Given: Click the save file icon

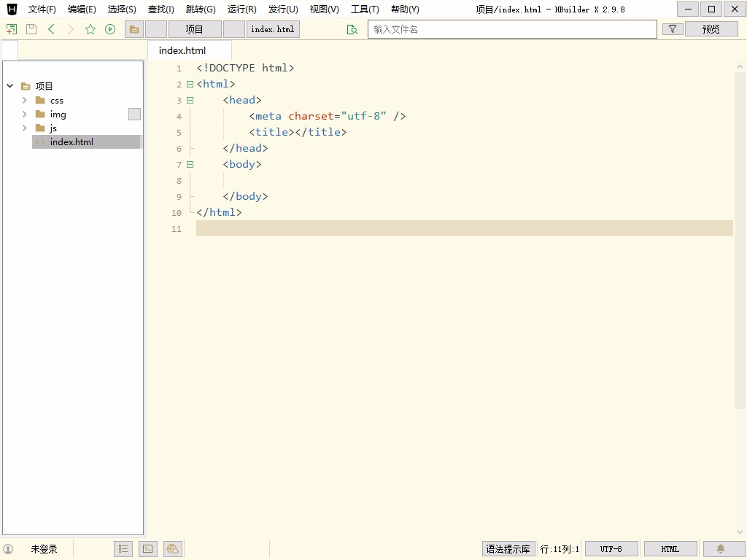Looking at the screenshot, I should (31, 29).
